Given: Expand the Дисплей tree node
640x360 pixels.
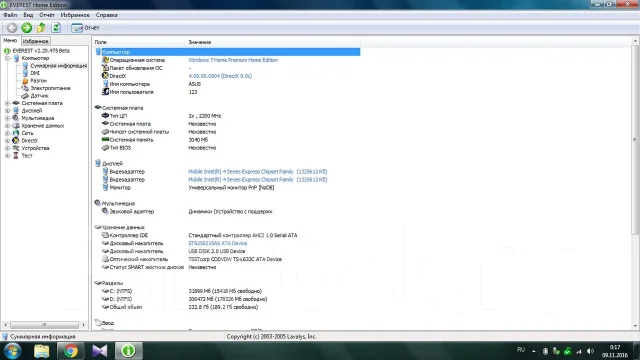Looking at the screenshot, I should [7, 111].
